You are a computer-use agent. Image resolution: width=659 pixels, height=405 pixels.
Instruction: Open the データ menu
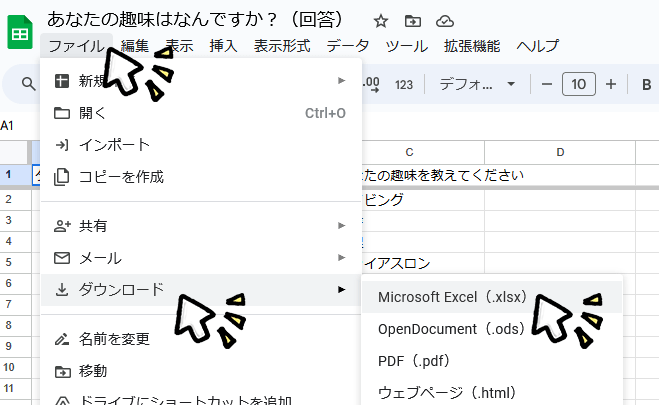(x=347, y=46)
